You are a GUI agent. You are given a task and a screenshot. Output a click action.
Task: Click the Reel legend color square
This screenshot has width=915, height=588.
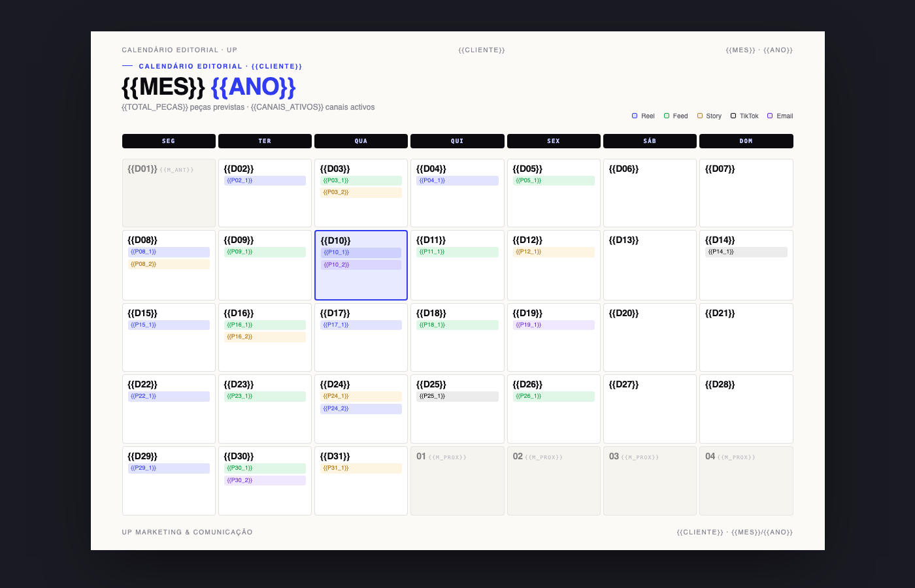tap(635, 116)
